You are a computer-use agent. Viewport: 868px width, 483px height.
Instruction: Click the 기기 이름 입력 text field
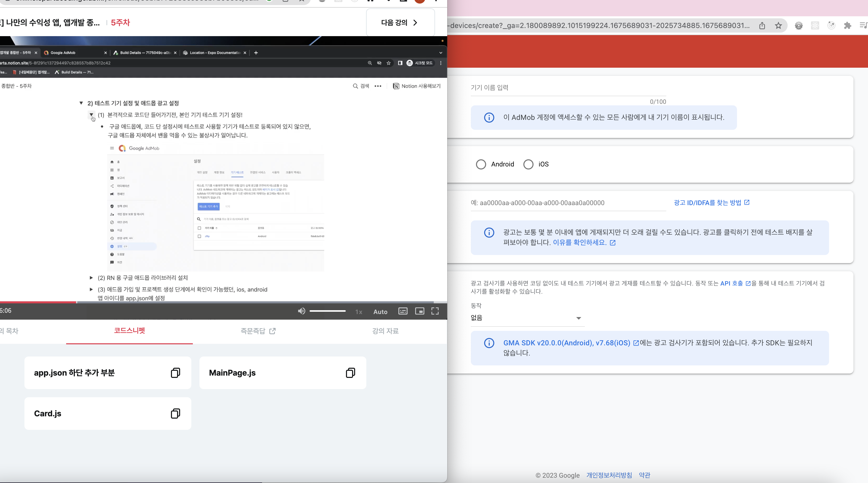[568, 88]
